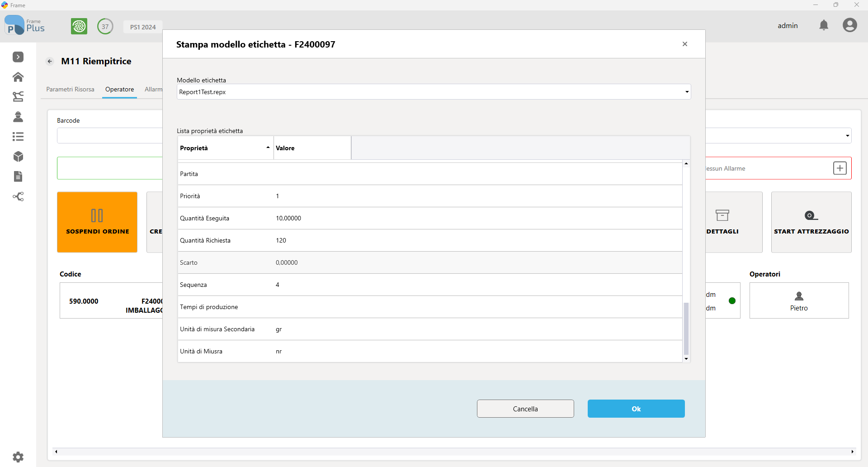Select the PS1 2024 tab
The height and width of the screenshot is (467, 868).
[x=143, y=27]
